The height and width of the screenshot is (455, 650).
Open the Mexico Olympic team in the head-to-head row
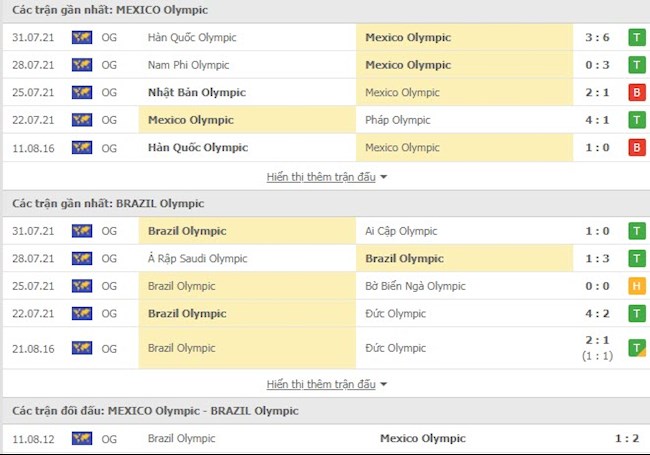[x=423, y=438]
